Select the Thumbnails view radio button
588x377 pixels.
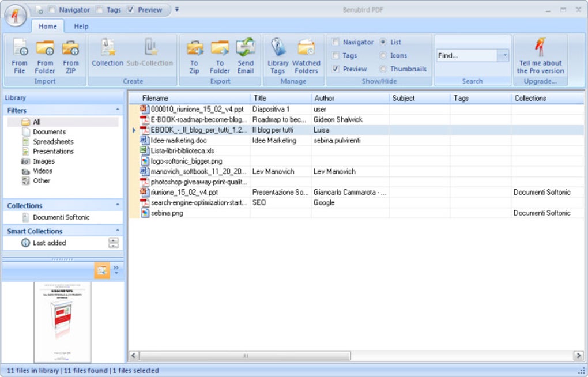tap(383, 69)
